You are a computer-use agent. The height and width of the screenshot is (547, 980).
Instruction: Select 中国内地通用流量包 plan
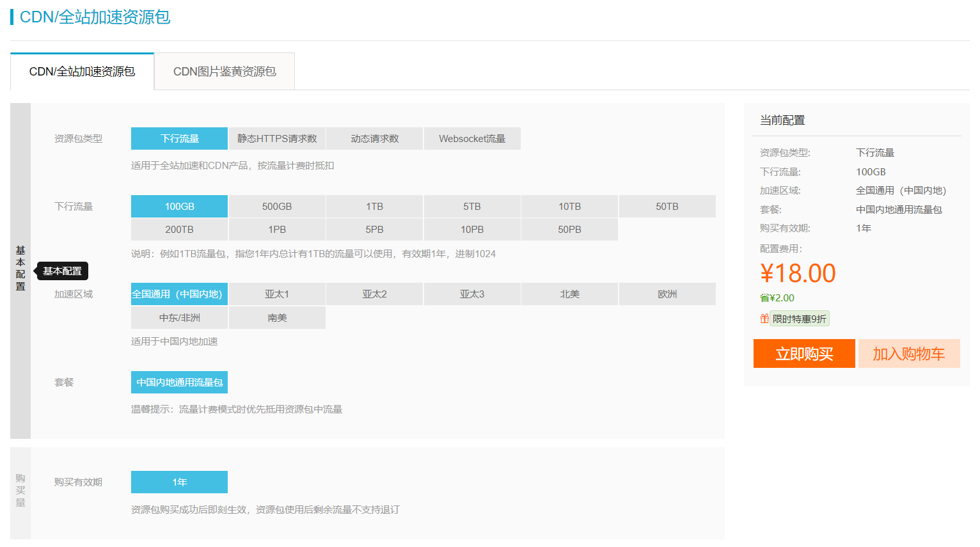[179, 383]
